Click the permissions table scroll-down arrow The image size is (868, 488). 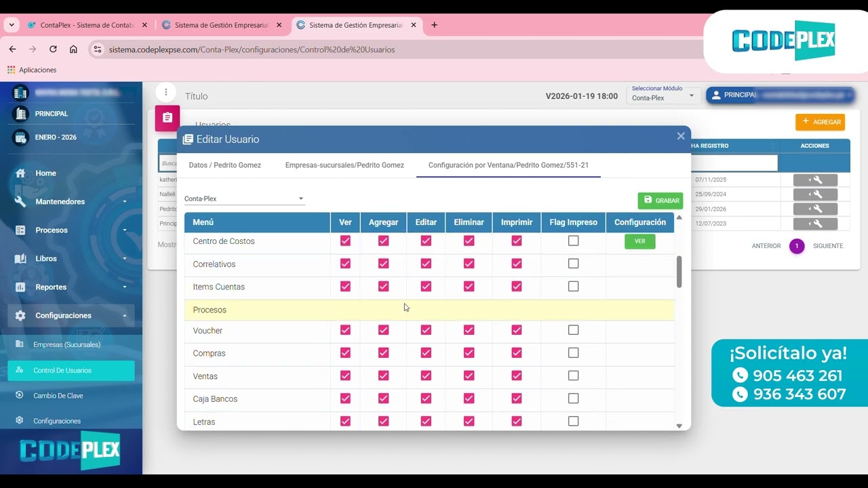(679, 426)
